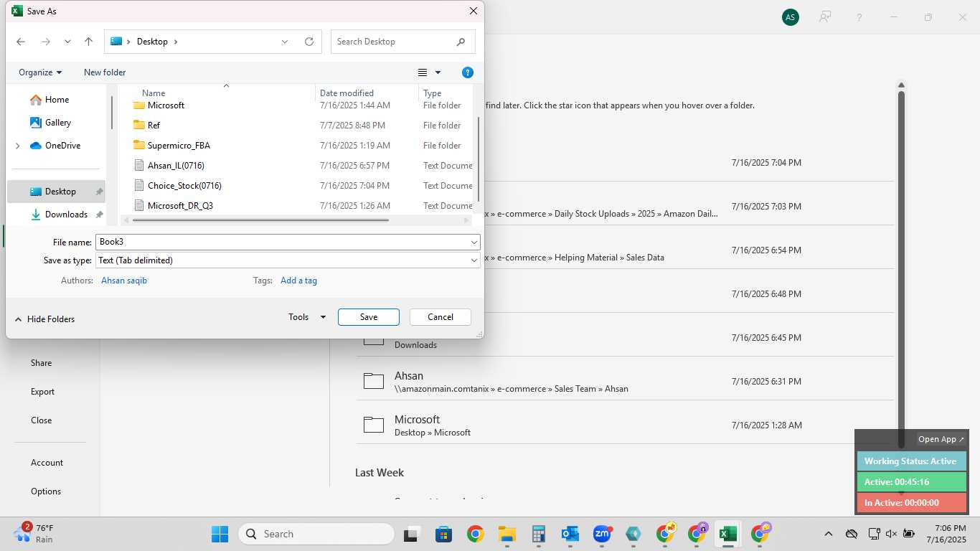Viewport: 980px width, 551px height.
Task: Click the Save button
Action: coord(369,317)
